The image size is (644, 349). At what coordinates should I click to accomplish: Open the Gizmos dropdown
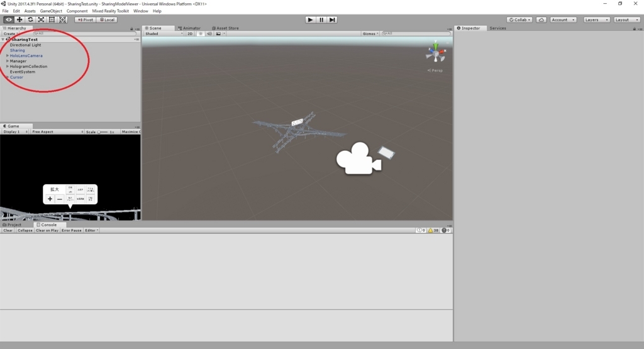[x=370, y=34]
